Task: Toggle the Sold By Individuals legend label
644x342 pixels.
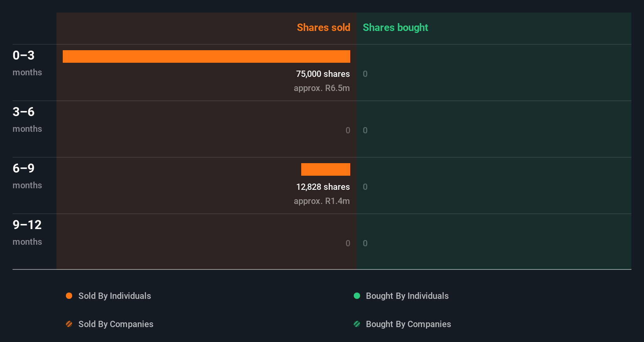Action: (115, 296)
